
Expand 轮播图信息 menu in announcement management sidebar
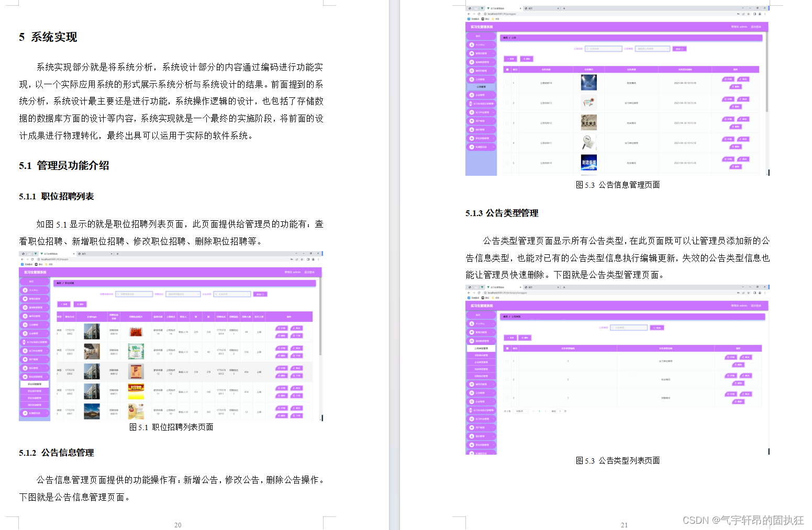coord(481,147)
